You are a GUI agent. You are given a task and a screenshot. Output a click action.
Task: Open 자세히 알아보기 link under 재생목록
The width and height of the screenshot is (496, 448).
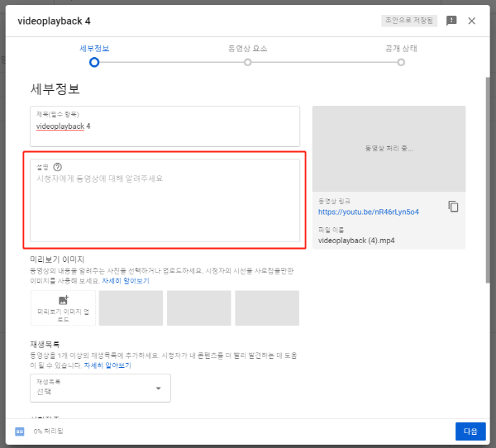107,365
